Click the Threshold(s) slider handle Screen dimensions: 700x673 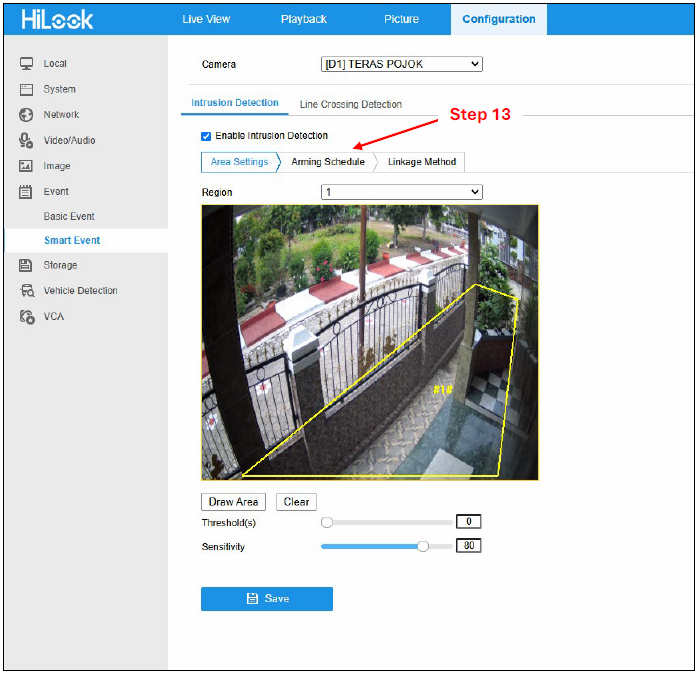pyautogui.click(x=327, y=522)
